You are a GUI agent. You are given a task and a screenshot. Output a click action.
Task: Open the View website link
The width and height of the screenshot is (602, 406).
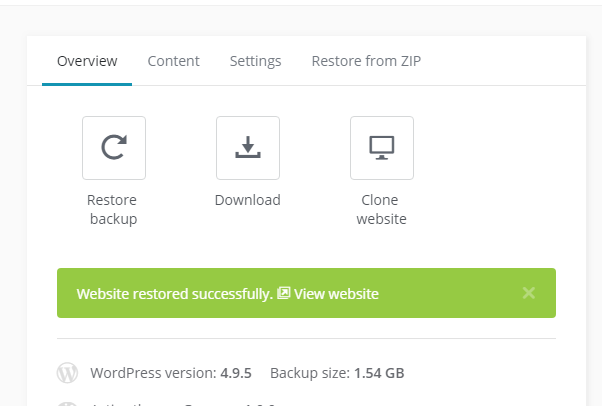[336, 294]
